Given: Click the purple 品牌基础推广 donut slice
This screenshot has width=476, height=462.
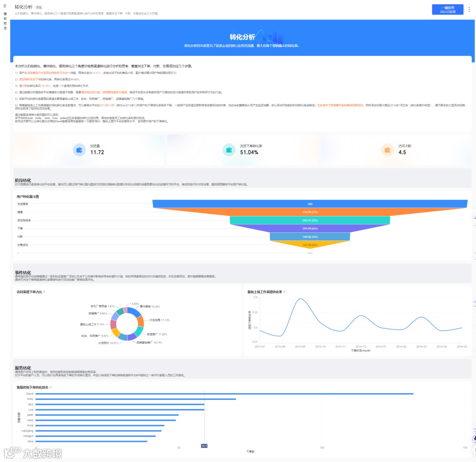Looking at the screenshot, I should point(132,337).
